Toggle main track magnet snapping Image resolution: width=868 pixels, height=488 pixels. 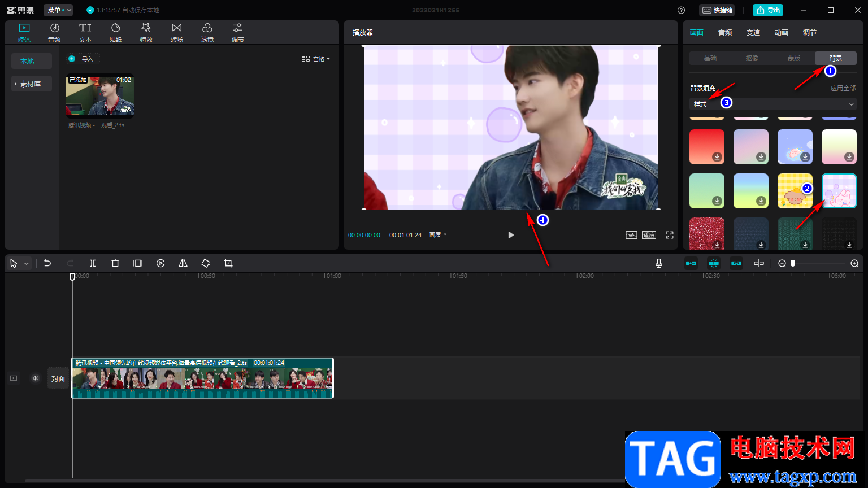tap(691, 263)
